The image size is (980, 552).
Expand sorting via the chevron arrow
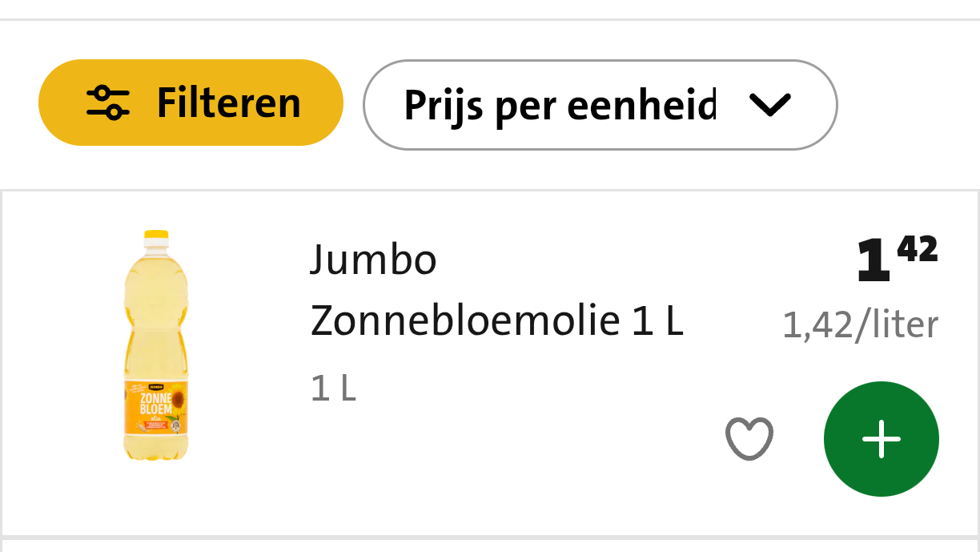coord(770,105)
